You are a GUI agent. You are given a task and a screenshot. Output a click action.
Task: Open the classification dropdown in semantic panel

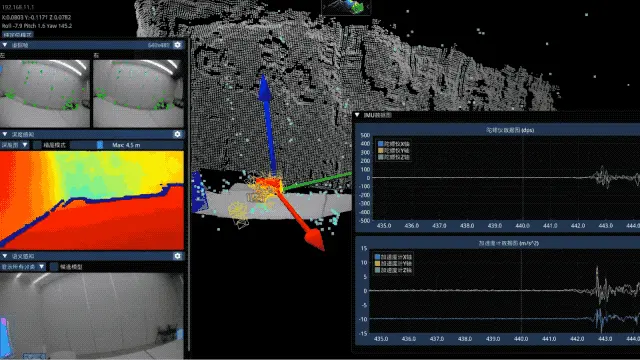pyautogui.click(x=23, y=267)
